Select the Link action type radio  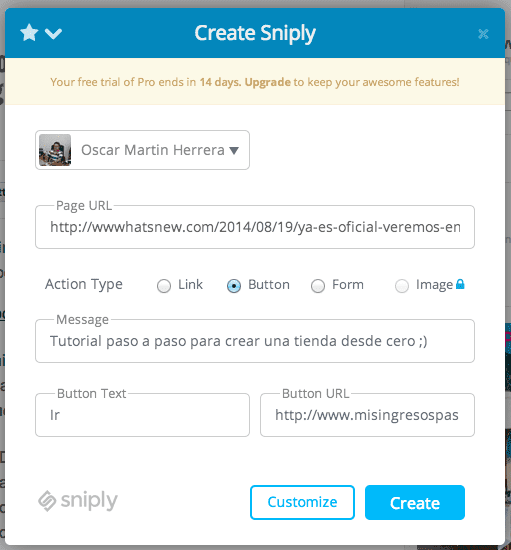point(164,286)
